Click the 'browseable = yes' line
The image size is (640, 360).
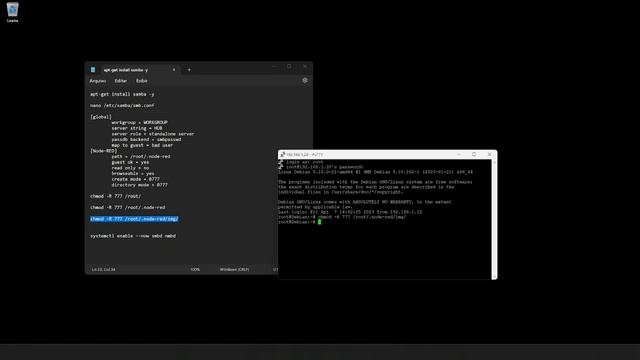click(133, 173)
